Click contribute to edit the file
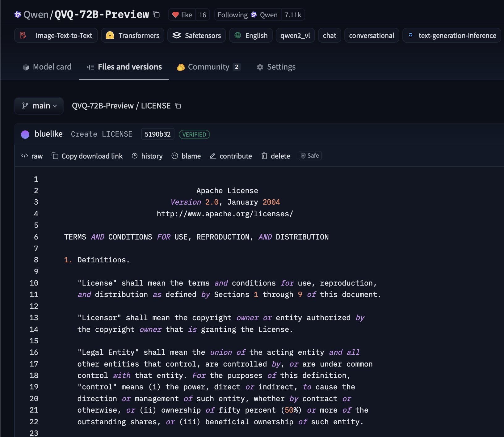 [x=231, y=156]
